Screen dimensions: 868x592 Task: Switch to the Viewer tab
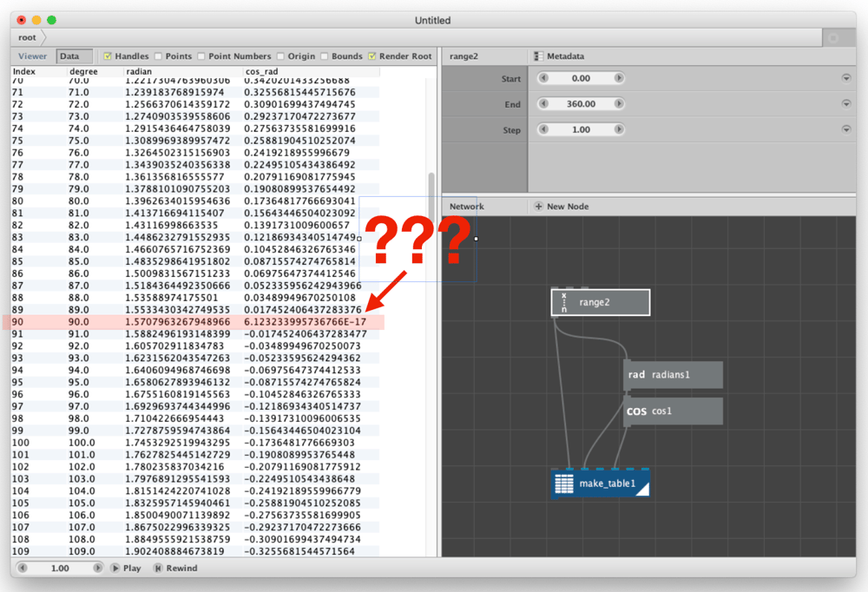[x=33, y=56]
